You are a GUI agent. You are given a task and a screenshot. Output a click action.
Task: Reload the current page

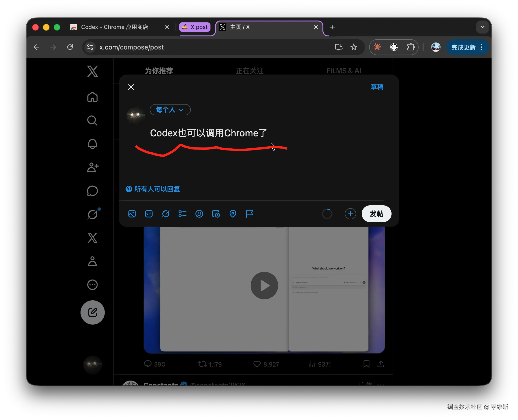pos(70,47)
